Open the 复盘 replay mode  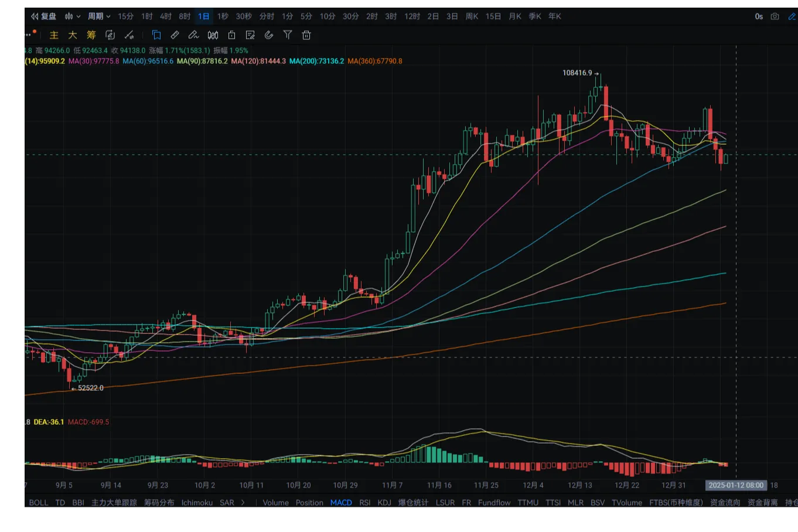click(x=44, y=16)
